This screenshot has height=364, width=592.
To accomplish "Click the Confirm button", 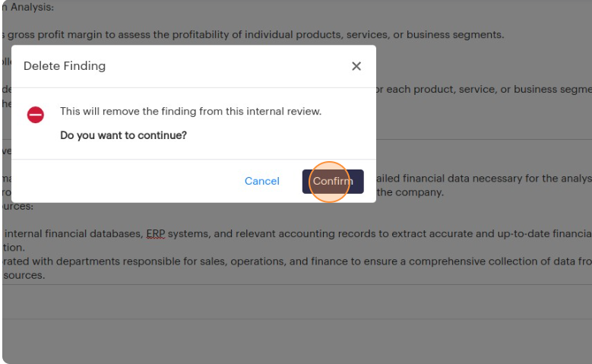I will pos(333,182).
